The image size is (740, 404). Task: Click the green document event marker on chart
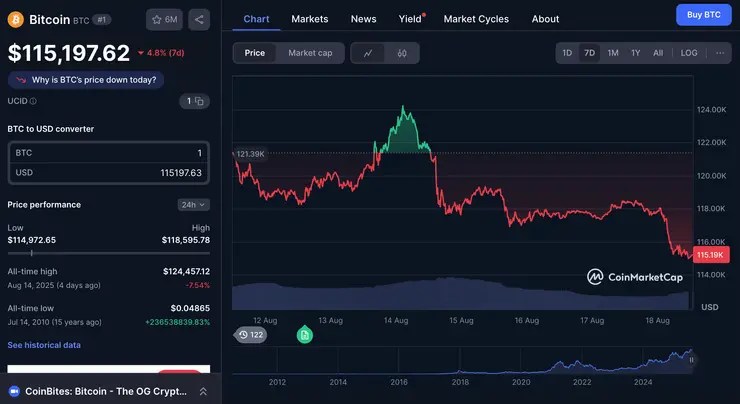[304, 335]
